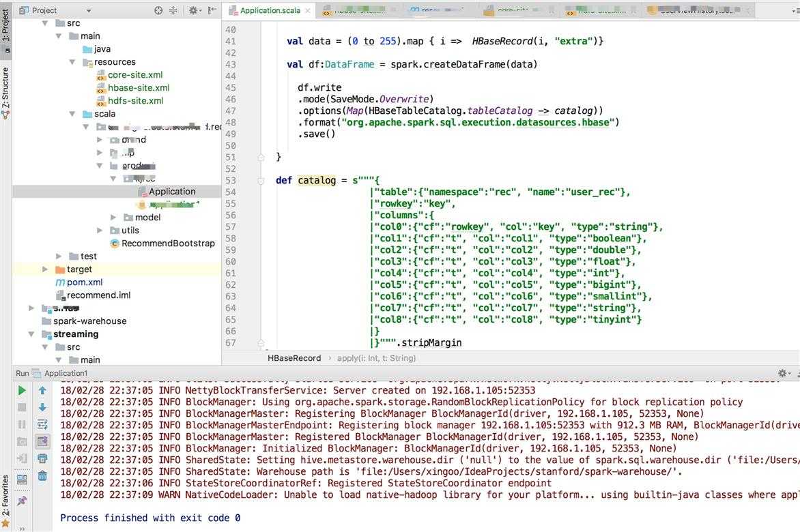Viewport: 800px width, 532px height.
Task: Click the Scroll from Source target icon
Action: click(x=158, y=10)
